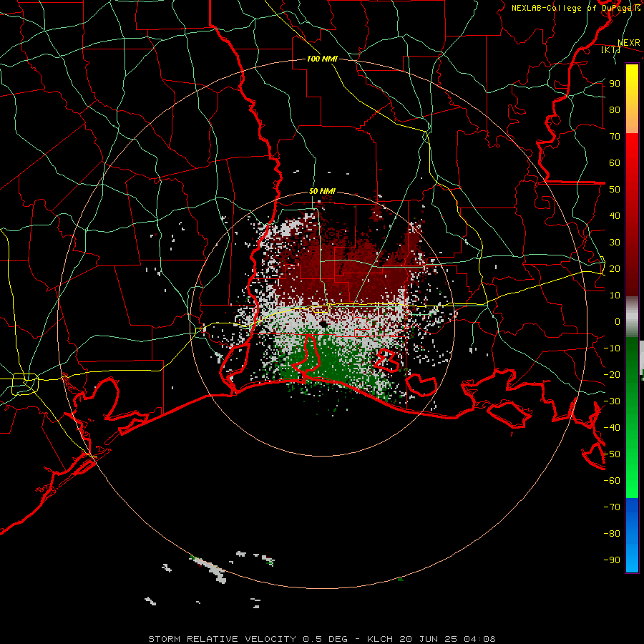Click the -30 knot scale label
Image resolution: width=644 pixels, height=644 pixels.
(x=612, y=401)
